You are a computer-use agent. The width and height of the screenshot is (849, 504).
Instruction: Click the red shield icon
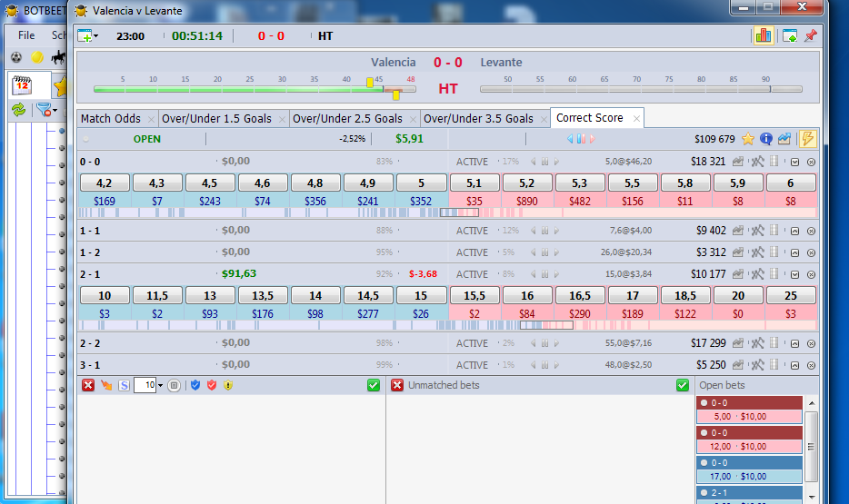click(x=212, y=385)
